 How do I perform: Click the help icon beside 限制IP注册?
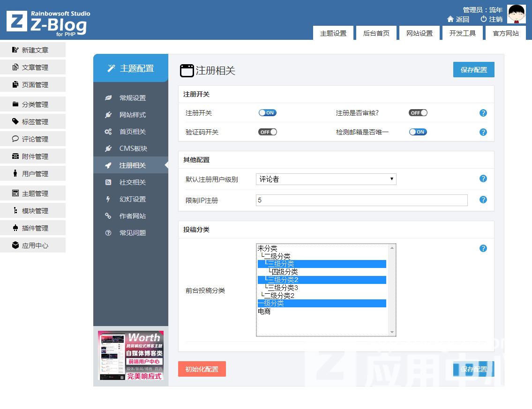pos(483,200)
